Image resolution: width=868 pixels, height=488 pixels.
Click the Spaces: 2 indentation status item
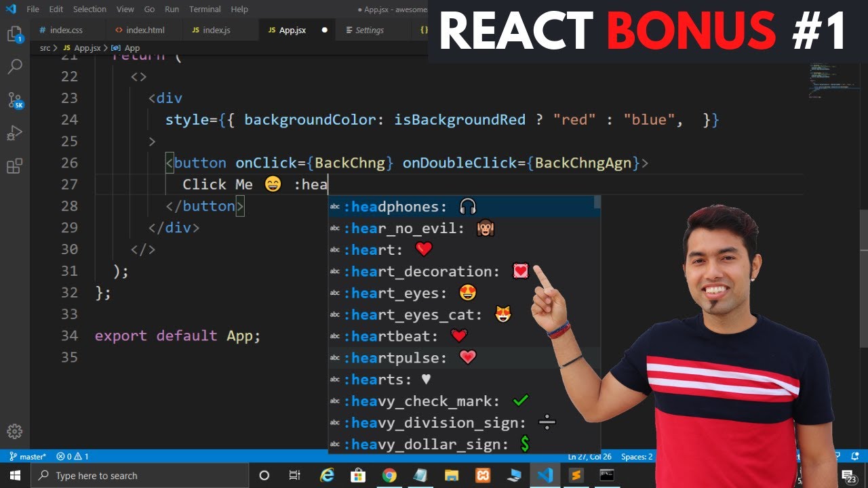point(637,457)
